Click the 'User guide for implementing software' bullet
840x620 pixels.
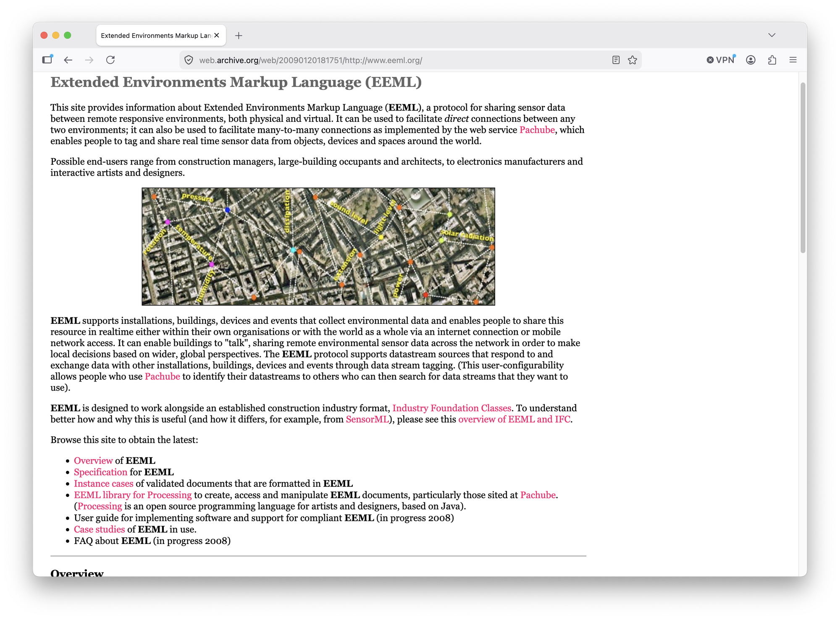[264, 518]
